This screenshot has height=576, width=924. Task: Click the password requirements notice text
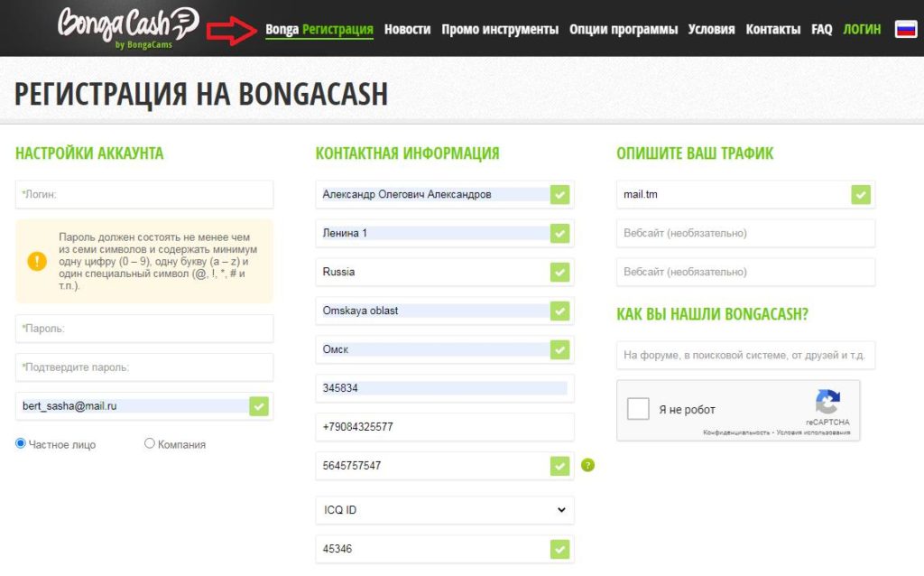pyautogui.click(x=158, y=261)
